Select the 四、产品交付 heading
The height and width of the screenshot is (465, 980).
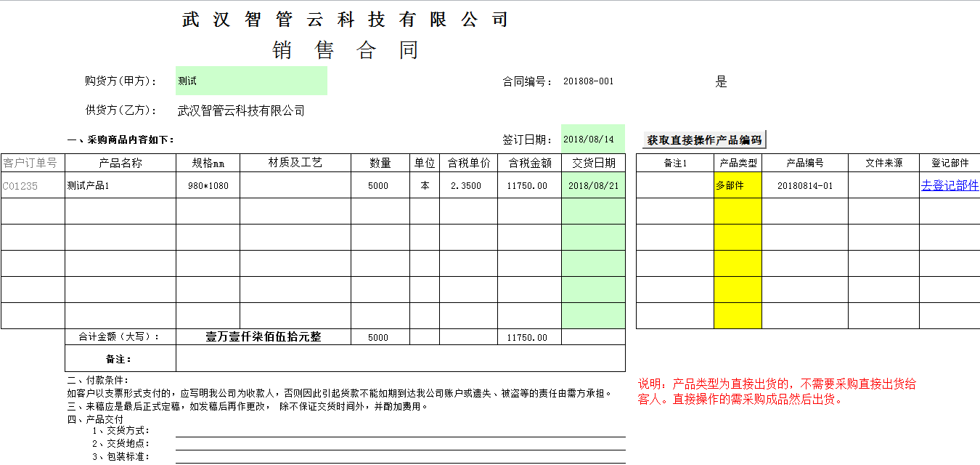pyautogui.click(x=95, y=419)
